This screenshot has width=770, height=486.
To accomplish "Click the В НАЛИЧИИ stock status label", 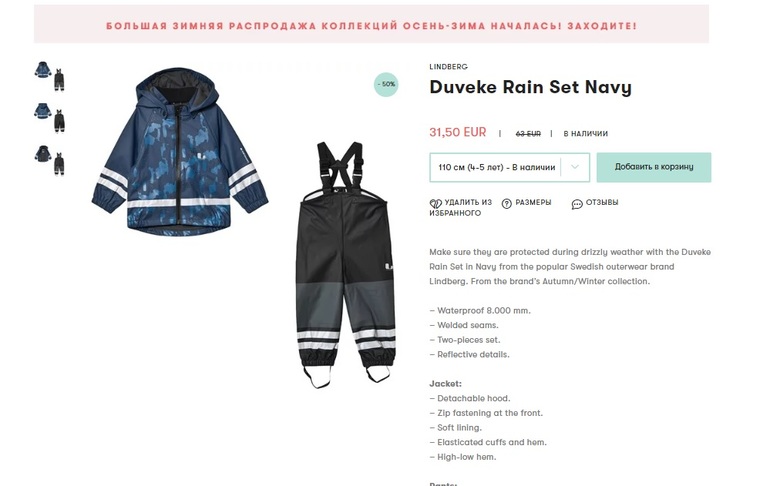I will [585, 134].
